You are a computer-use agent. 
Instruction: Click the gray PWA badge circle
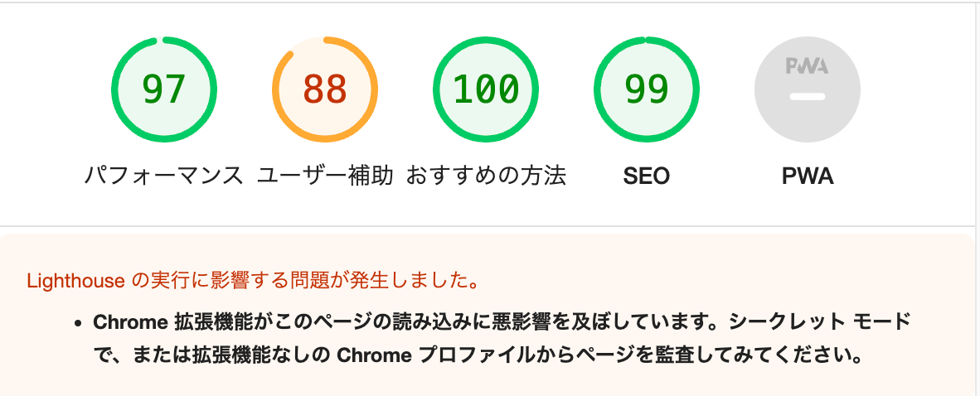(x=808, y=90)
